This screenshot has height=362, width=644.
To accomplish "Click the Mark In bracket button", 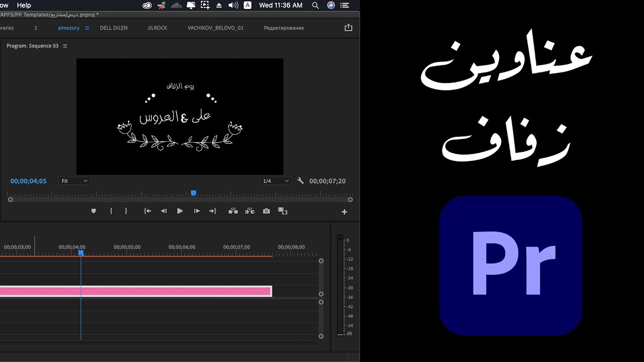I will (x=111, y=211).
